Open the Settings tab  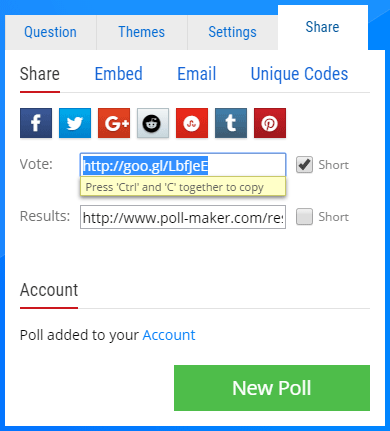[233, 32]
